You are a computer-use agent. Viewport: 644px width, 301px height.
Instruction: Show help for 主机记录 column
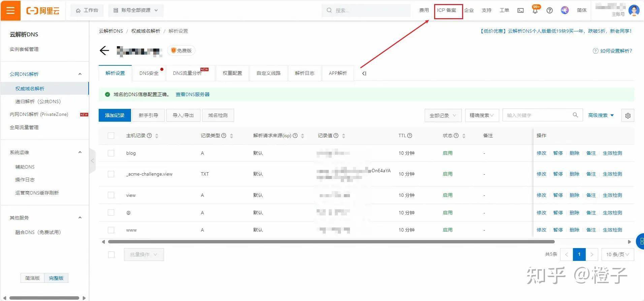click(x=149, y=136)
